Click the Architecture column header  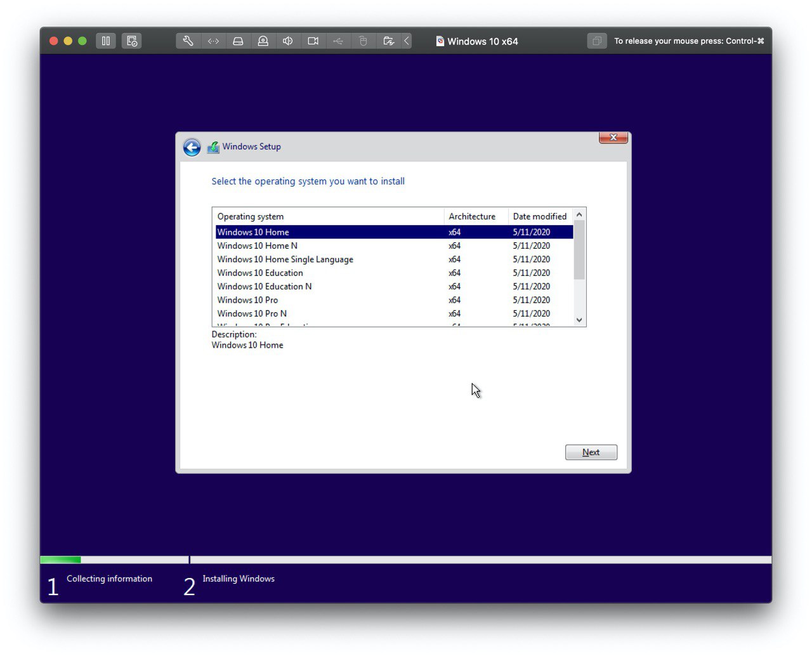click(x=476, y=216)
